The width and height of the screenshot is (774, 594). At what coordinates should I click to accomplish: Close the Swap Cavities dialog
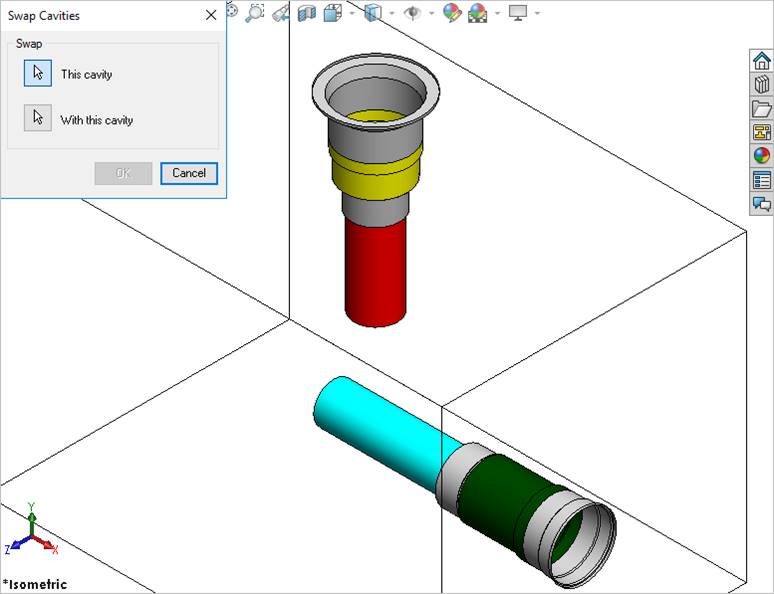[x=211, y=15]
